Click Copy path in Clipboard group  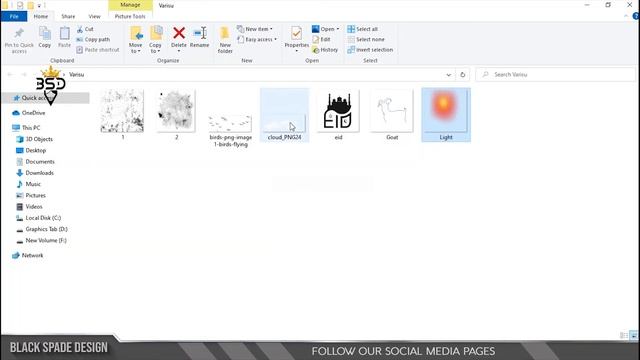(93, 40)
